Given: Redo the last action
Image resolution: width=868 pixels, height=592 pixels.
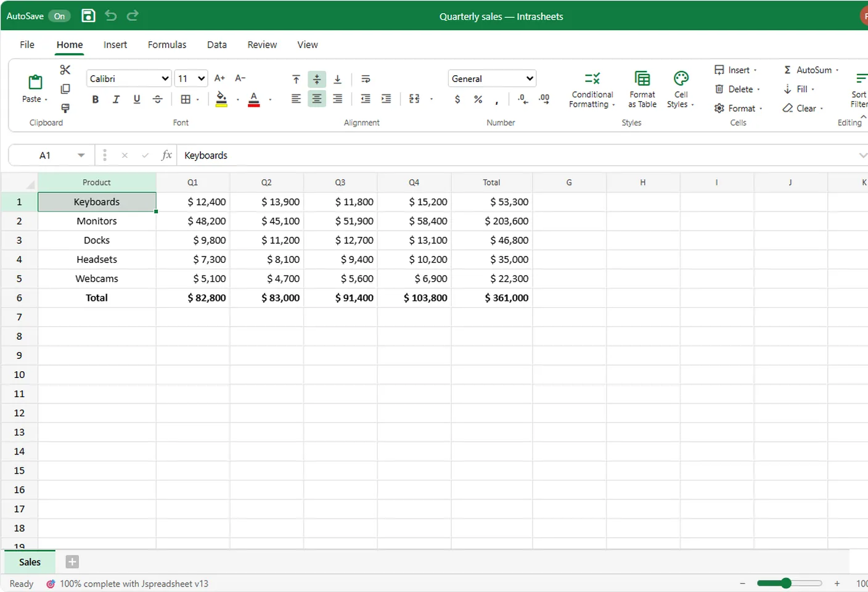Looking at the screenshot, I should coord(133,16).
